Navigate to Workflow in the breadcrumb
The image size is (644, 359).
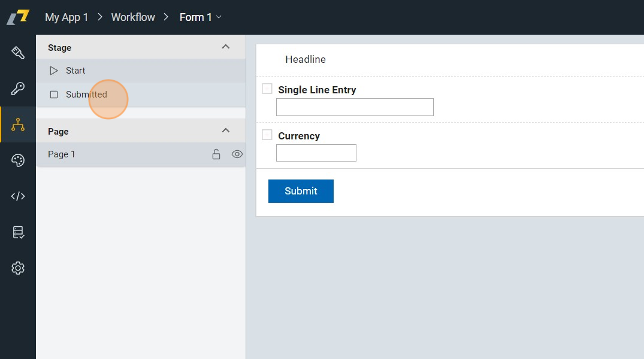pyautogui.click(x=133, y=17)
